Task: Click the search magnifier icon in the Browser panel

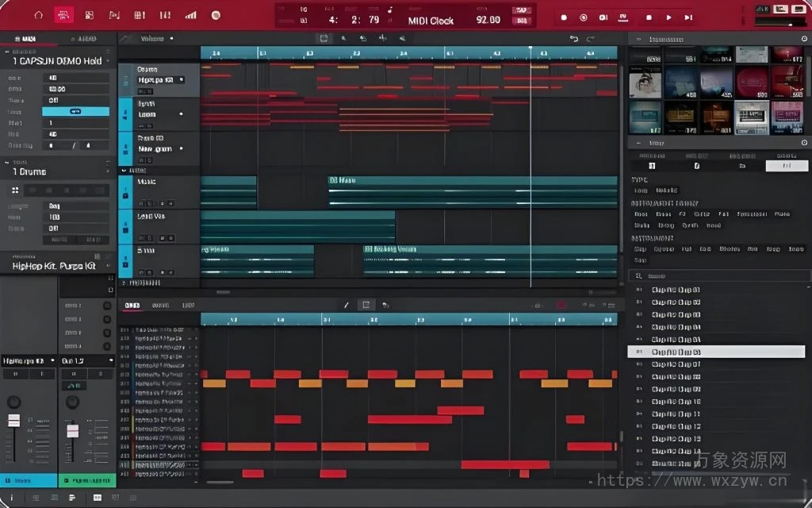Action: 639,275
